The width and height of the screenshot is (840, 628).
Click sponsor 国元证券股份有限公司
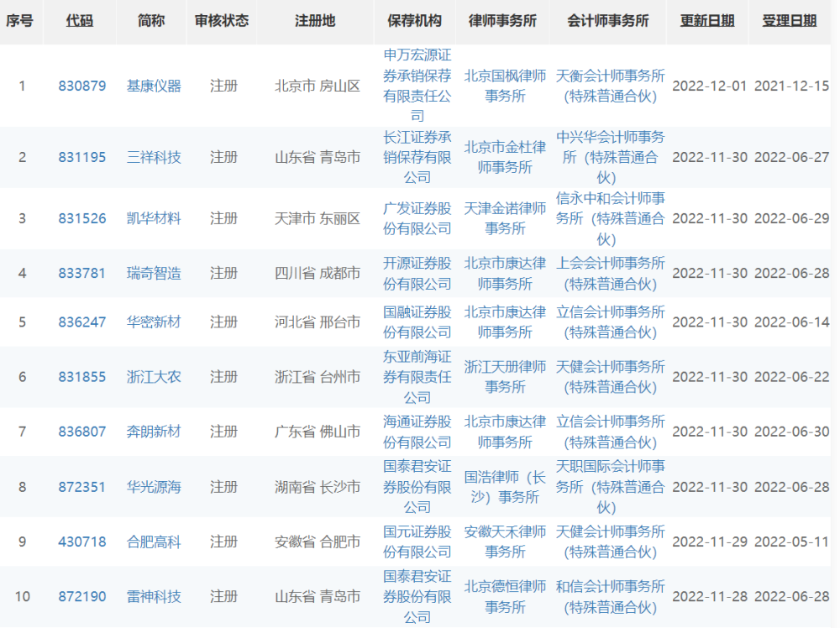(417, 542)
